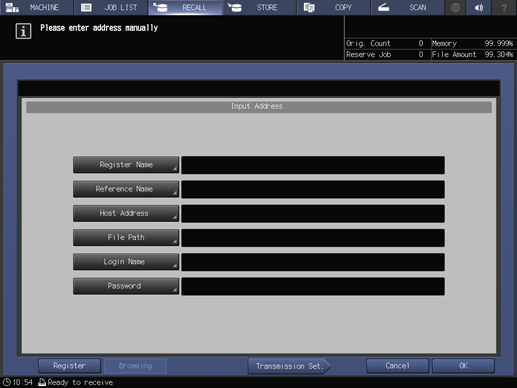Image resolution: width=517 pixels, height=388 pixels.
Task: Click the Ready to receive status icon
Action: pos(42,382)
